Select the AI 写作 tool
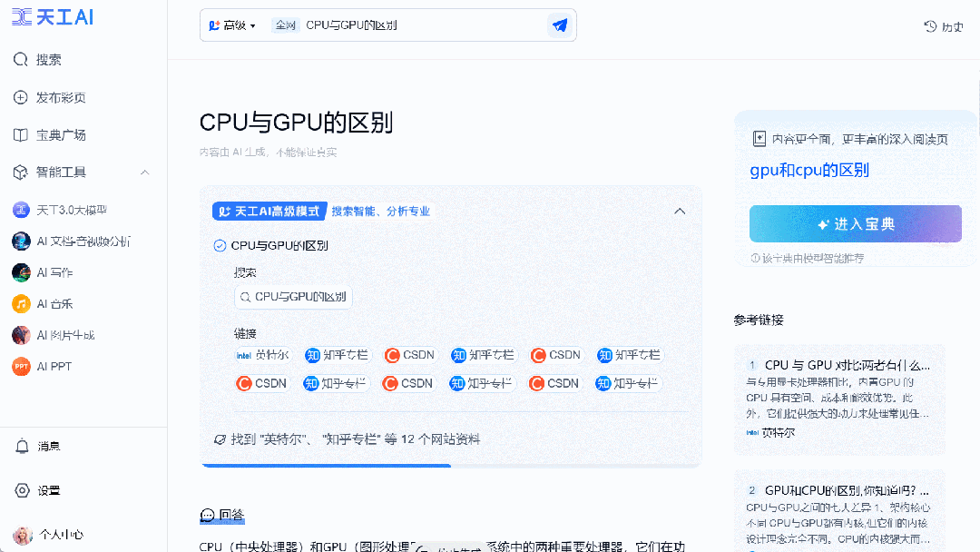This screenshot has width=980, height=552. [54, 272]
